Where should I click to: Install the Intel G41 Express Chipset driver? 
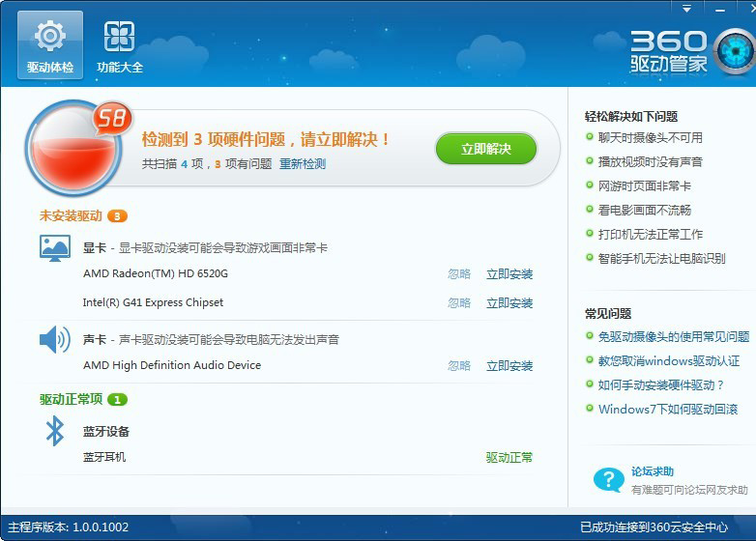(509, 303)
